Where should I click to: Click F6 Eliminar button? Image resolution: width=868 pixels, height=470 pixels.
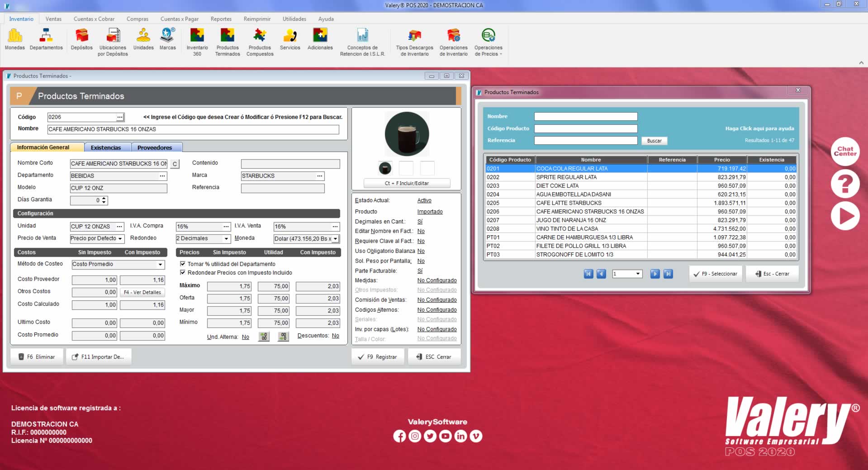pyautogui.click(x=37, y=357)
